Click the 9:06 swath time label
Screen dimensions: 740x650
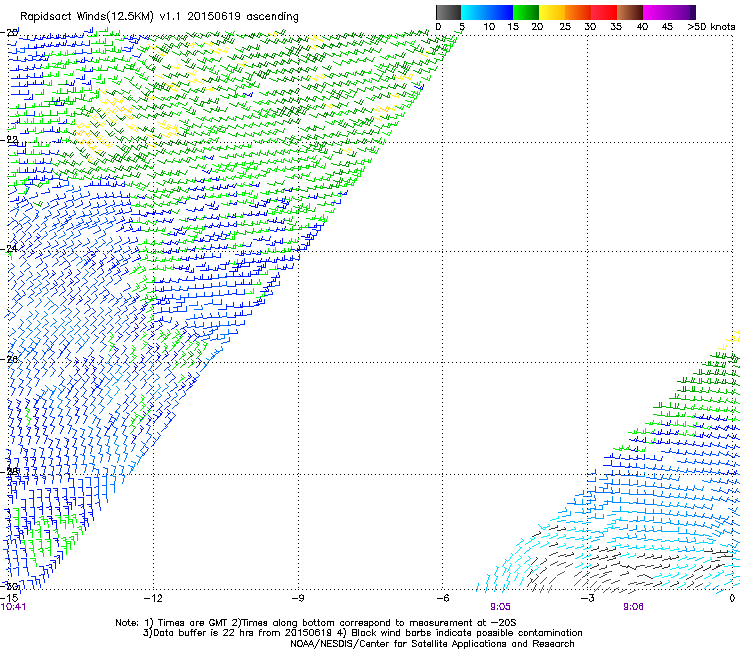[633, 607]
